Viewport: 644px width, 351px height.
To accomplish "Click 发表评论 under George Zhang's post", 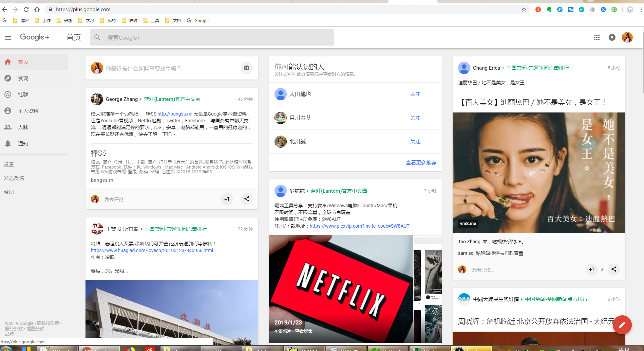I will [115, 199].
